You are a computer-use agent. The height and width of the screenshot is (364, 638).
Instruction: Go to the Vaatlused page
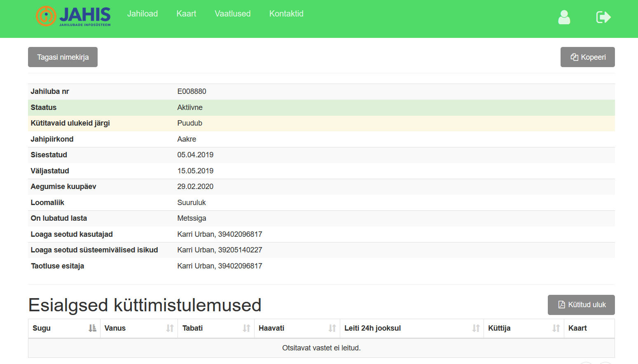click(233, 14)
